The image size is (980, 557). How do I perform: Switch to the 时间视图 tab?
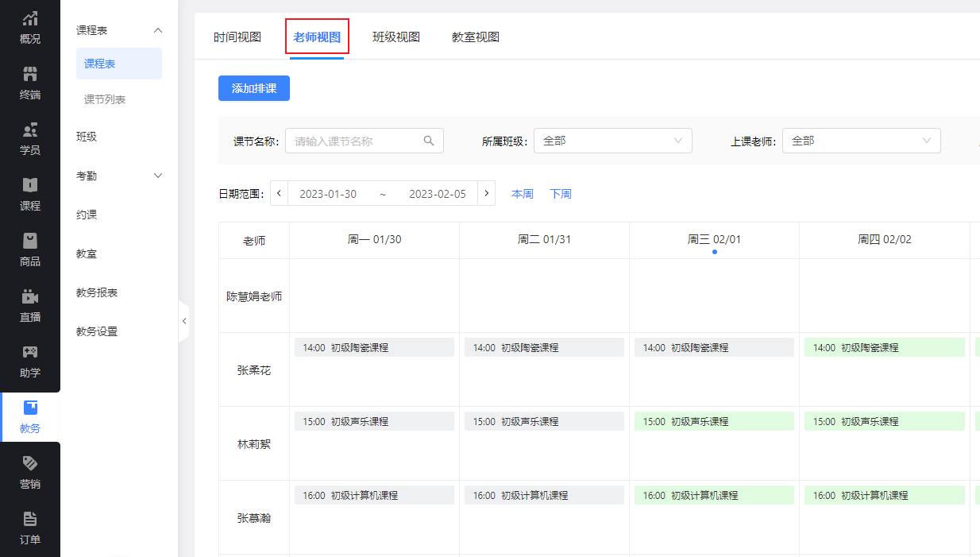pyautogui.click(x=237, y=37)
